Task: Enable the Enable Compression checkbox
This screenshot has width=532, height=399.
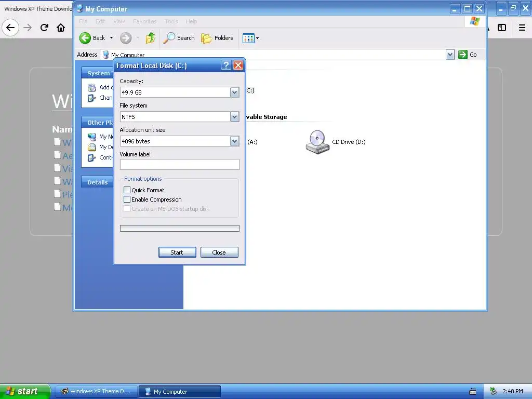Action: (x=127, y=199)
